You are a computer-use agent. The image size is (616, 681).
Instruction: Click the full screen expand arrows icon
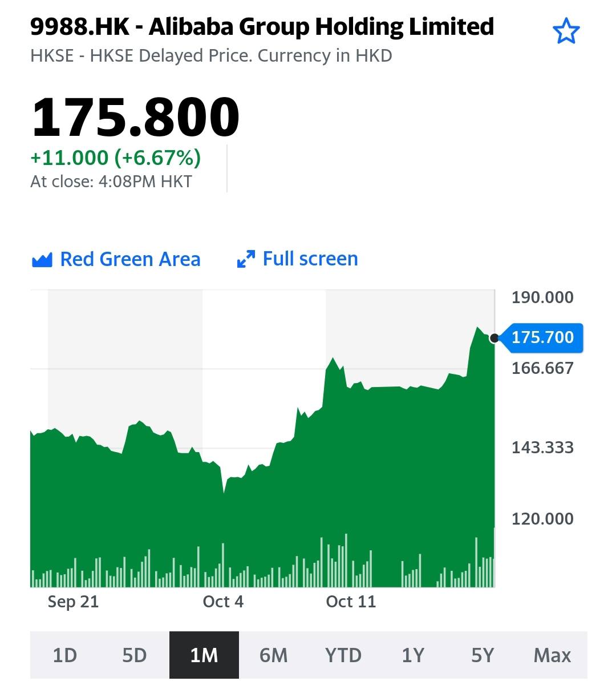246,259
